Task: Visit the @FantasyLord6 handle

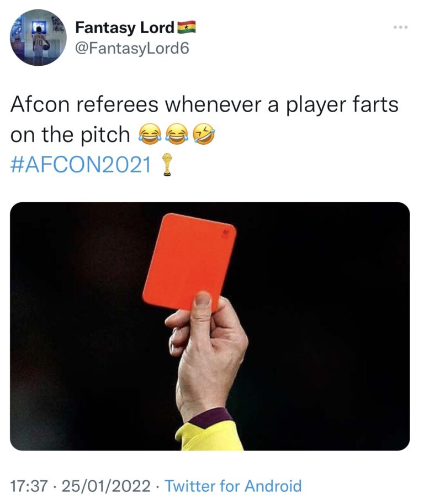Action: pos(132,49)
